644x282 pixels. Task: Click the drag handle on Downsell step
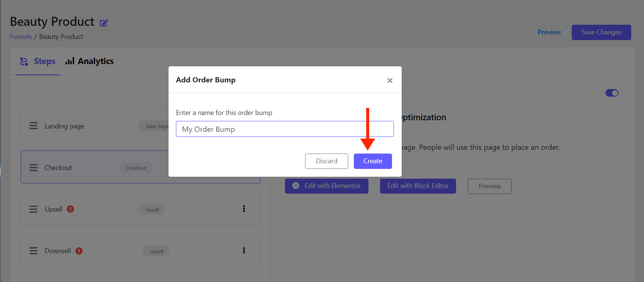coord(34,251)
